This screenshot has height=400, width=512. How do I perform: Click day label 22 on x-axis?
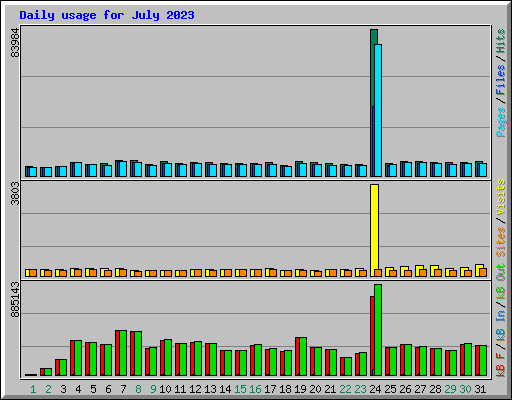(x=345, y=389)
